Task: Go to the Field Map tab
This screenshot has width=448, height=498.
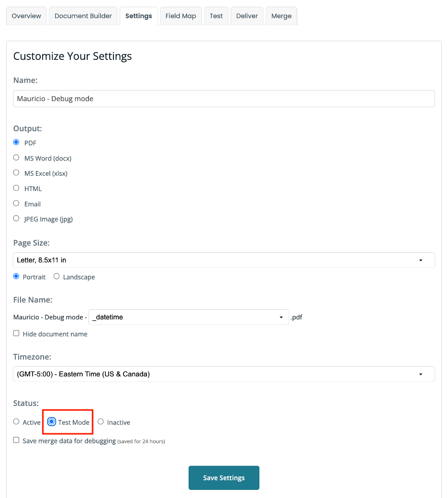Action: [x=180, y=16]
